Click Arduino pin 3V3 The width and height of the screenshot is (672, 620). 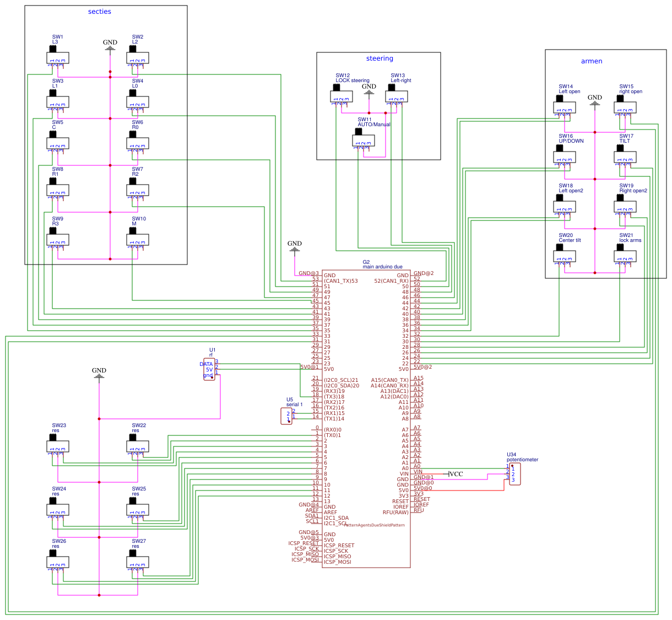click(x=404, y=496)
